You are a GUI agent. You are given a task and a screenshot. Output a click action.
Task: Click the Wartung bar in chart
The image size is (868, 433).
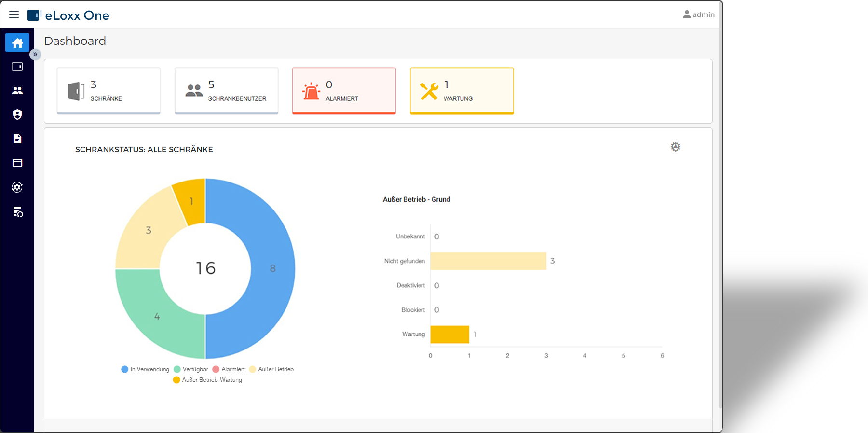tap(449, 335)
